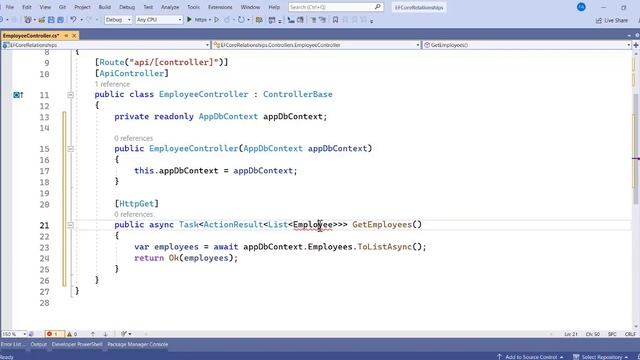This screenshot has height=360, width=640.
Task: Click the New Project icon
Action: (28, 20)
